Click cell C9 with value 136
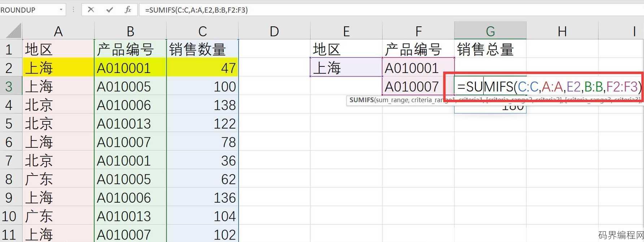This screenshot has width=644, height=242. (203, 198)
